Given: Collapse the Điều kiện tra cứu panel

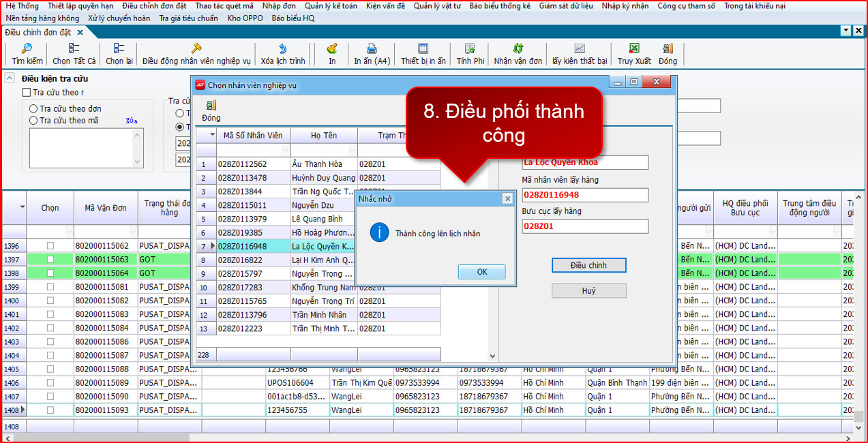Looking at the screenshot, I should pos(10,78).
